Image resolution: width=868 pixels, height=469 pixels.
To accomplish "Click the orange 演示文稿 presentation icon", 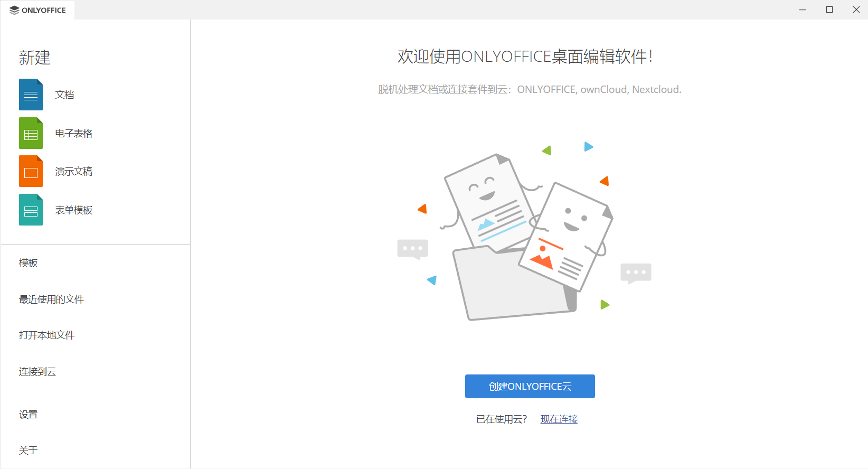I will (31, 171).
